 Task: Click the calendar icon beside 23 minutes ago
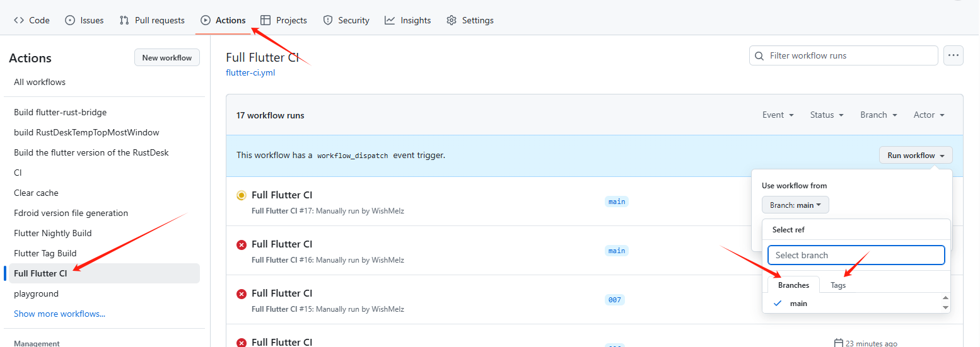[x=839, y=343]
